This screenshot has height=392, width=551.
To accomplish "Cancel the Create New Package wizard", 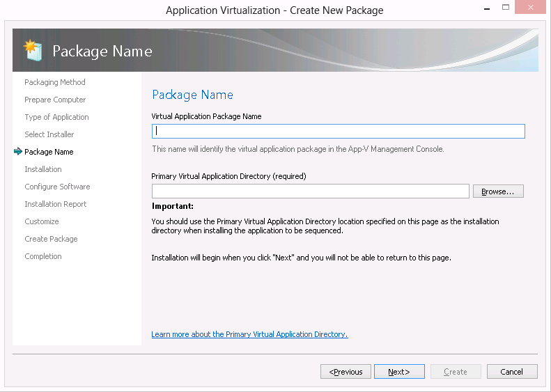I will (512, 372).
